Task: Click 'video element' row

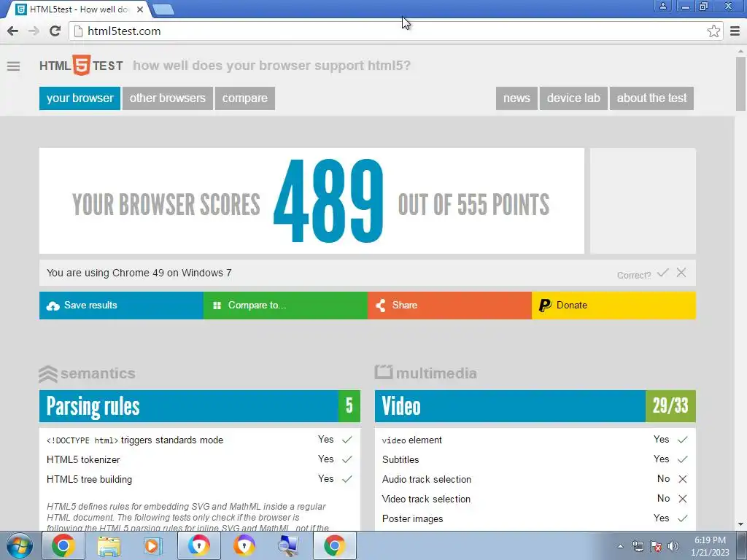Action: click(x=535, y=440)
